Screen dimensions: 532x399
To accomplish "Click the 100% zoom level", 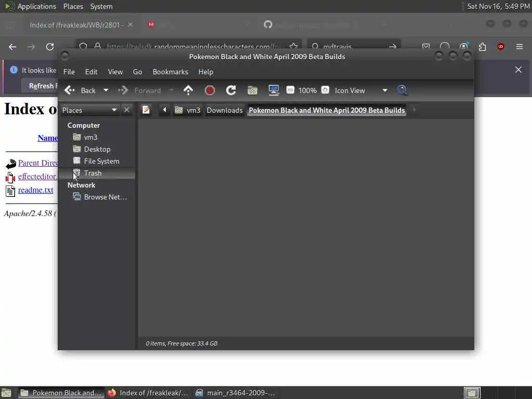I will click(x=308, y=90).
